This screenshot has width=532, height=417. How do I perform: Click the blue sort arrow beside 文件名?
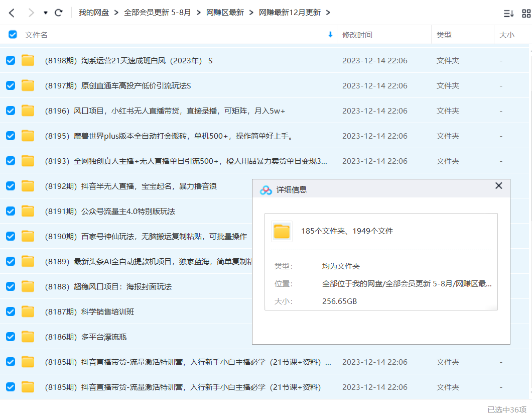click(x=330, y=35)
